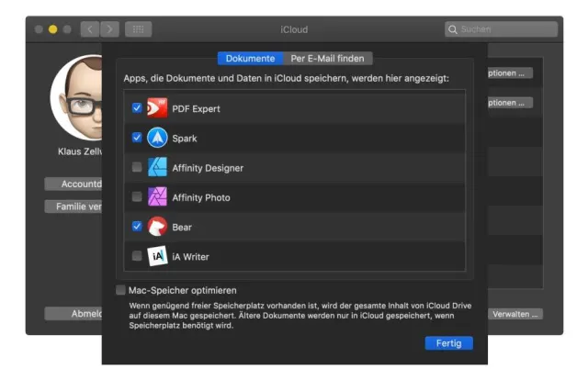Screen dimensions: 588x380
Task: Uncheck the PDF Expert checkbox
Action: click(x=137, y=108)
